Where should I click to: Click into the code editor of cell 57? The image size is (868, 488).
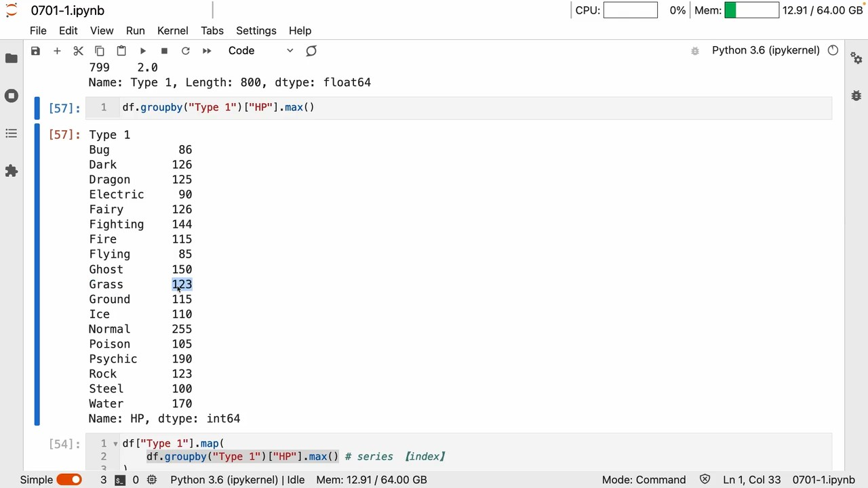(x=458, y=108)
